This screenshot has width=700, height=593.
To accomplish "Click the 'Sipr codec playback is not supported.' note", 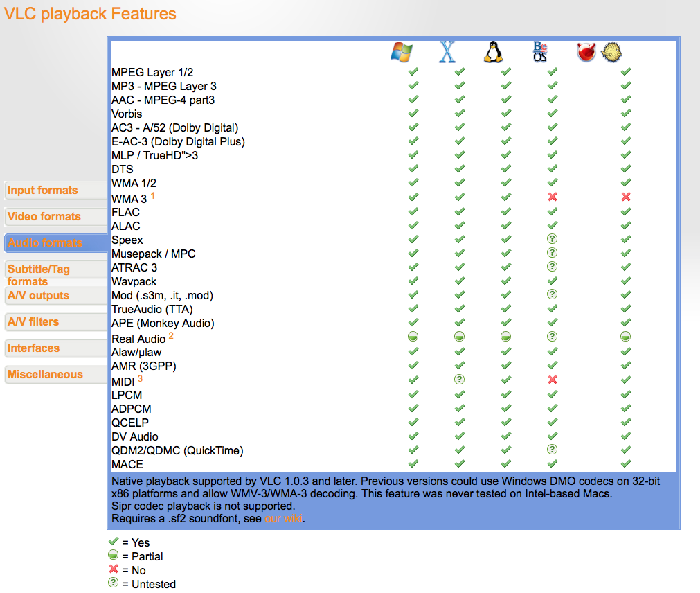I will point(204,506).
